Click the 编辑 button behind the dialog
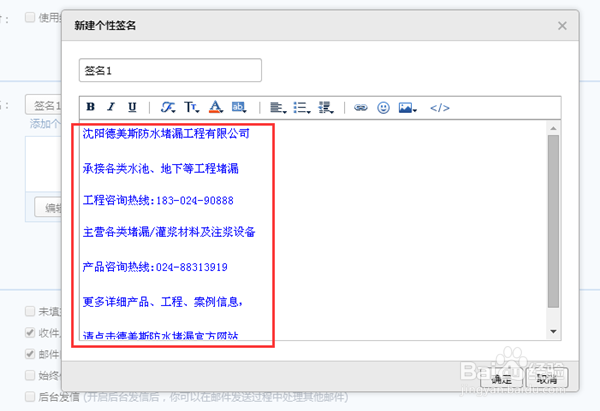 tap(49, 207)
